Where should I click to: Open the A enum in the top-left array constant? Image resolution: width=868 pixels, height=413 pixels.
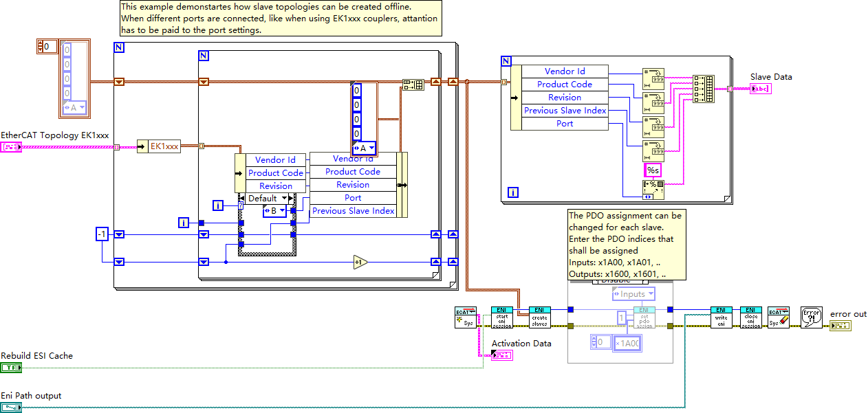click(74, 108)
